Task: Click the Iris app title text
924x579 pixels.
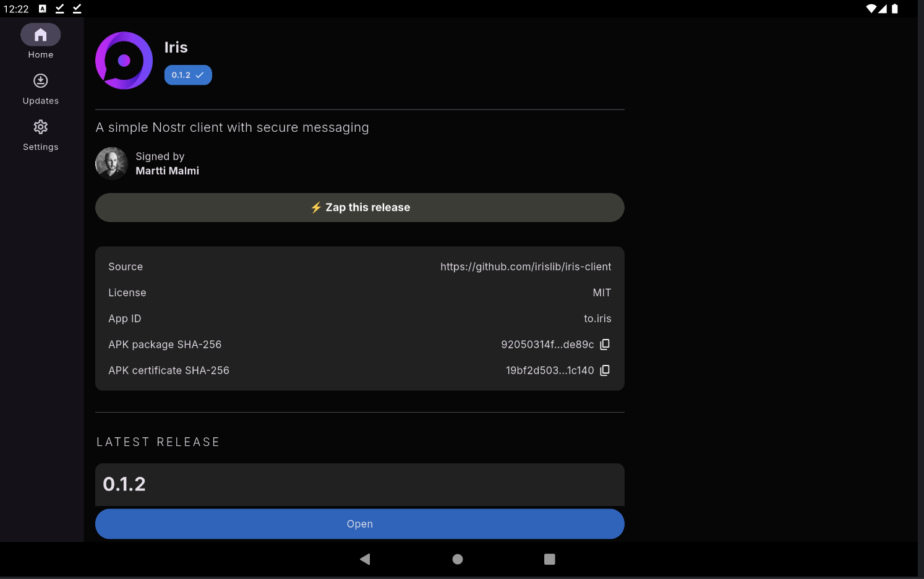Action: (x=176, y=48)
